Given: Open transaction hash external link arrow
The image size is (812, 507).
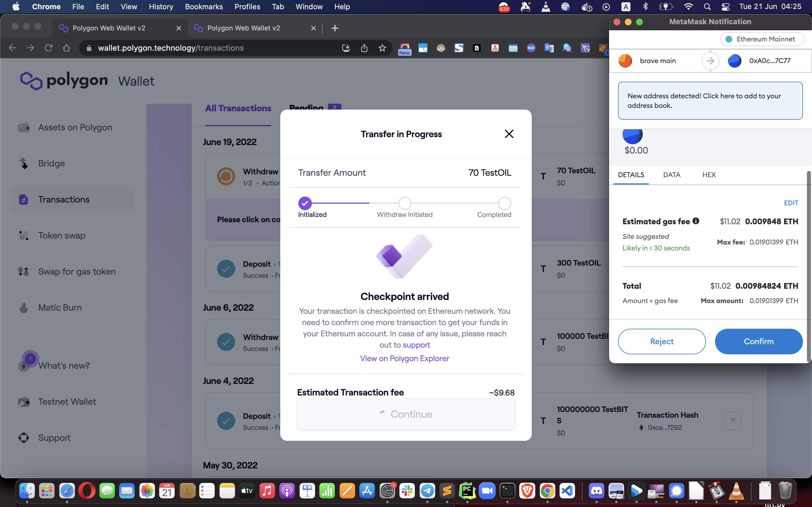Looking at the screenshot, I should pos(732,421).
